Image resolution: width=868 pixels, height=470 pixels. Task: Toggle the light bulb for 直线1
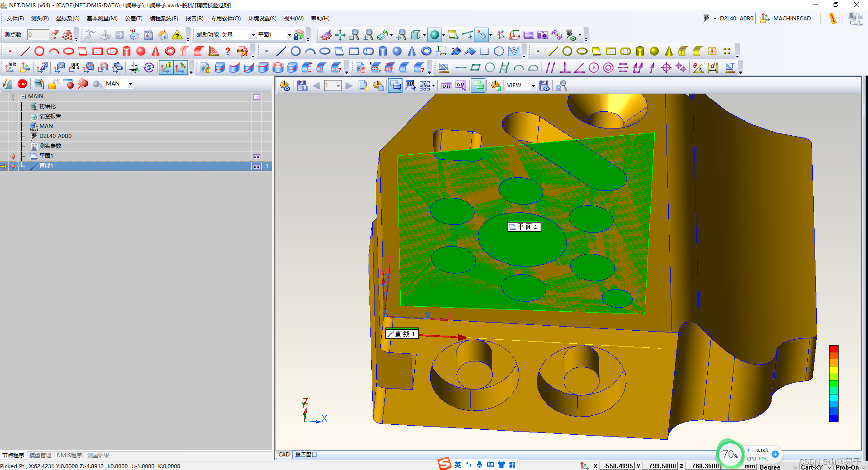click(13, 166)
